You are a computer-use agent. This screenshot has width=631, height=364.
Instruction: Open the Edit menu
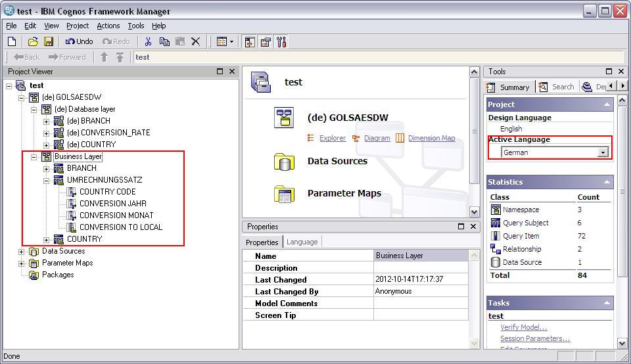[x=30, y=26]
